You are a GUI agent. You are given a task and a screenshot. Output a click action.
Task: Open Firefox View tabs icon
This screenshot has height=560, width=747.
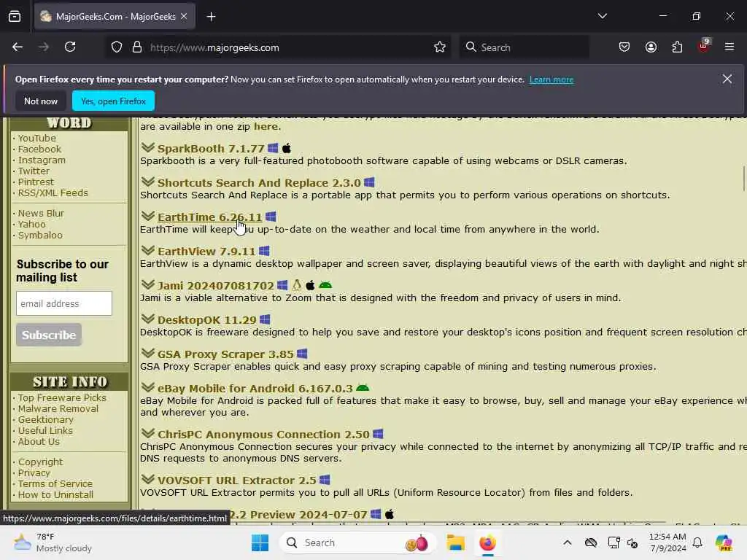pyautogui.click(x=15, y=17)
